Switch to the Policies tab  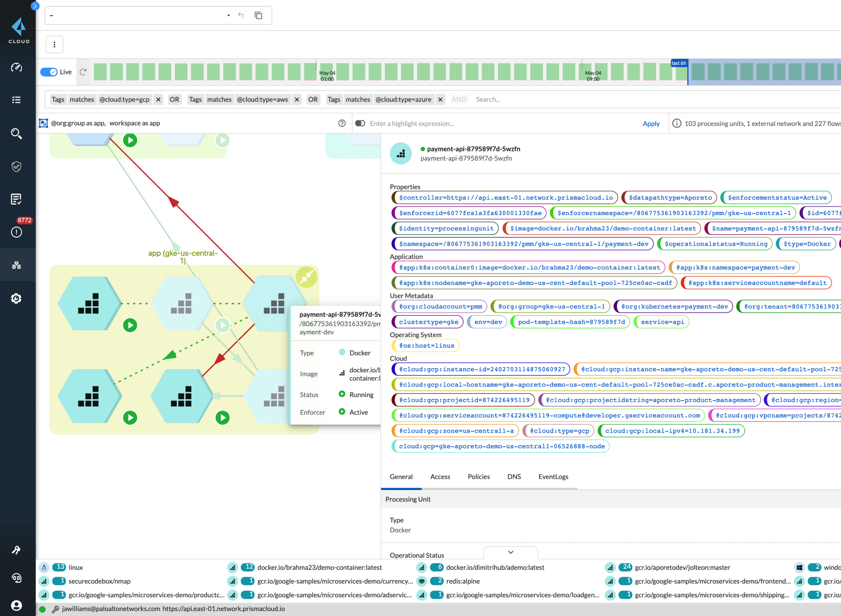(x=478, y=477)
